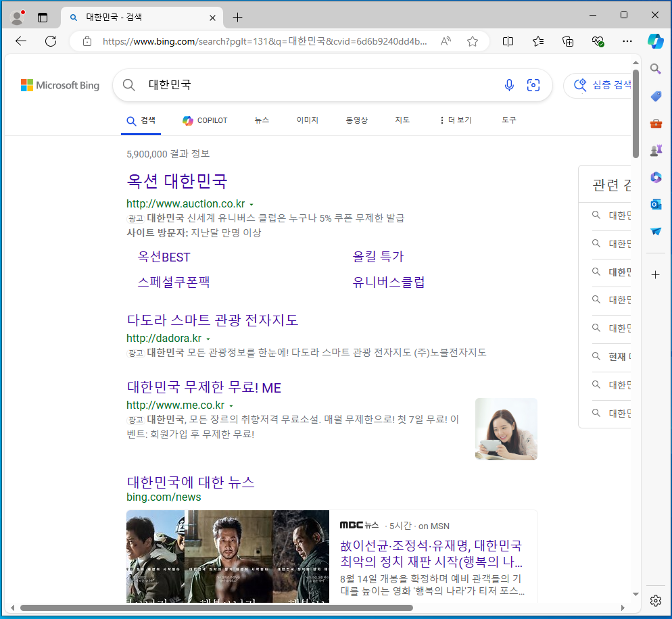Switch to the 동영상 tab

coord(356,120)
